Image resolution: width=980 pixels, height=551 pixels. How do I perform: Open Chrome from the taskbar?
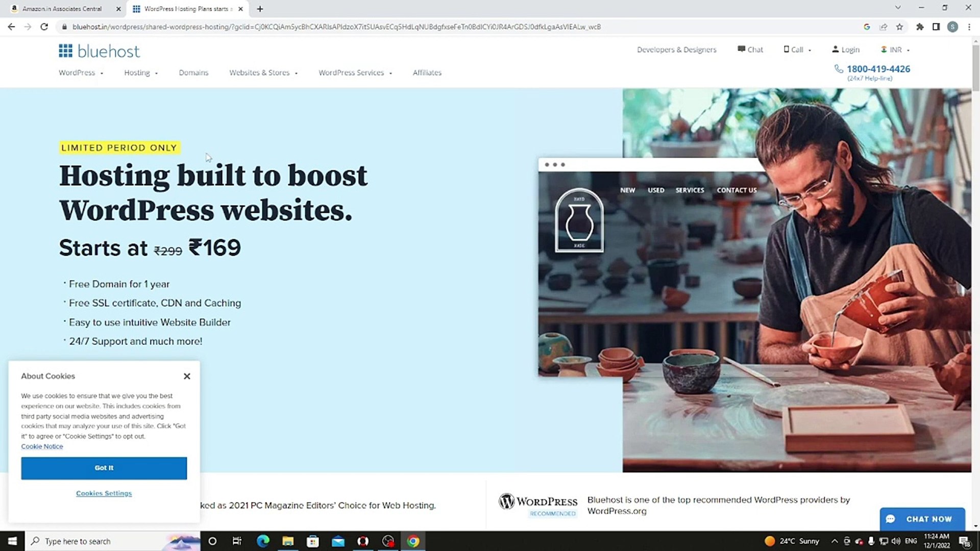(x=413, y=541)
